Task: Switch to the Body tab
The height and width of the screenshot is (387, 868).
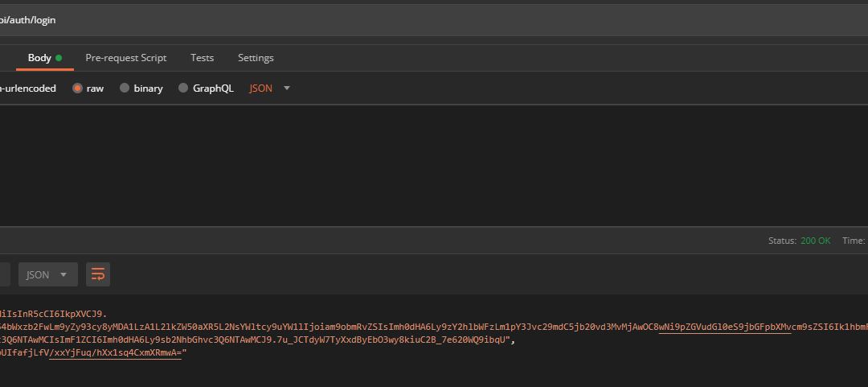Action: (x=39, y=58)
